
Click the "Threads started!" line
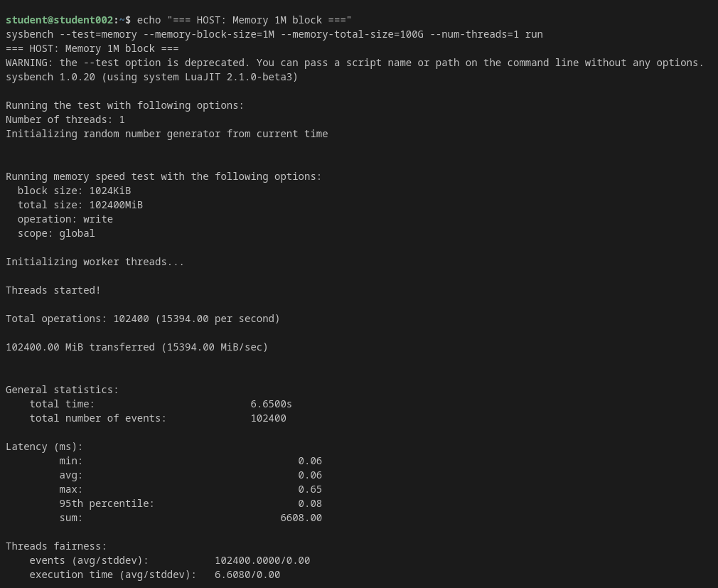(x=53, y=290)
